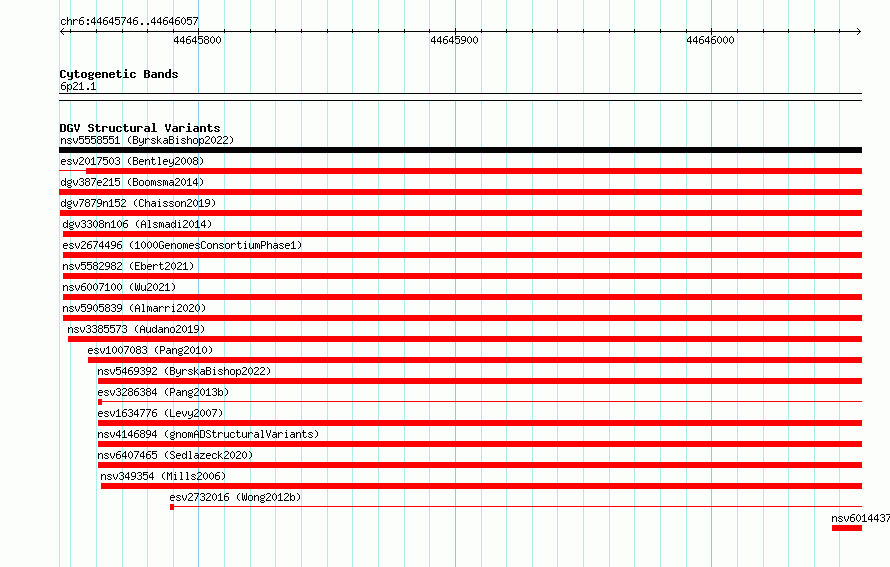Open esv1007083 (Pang2010) label

150,350
